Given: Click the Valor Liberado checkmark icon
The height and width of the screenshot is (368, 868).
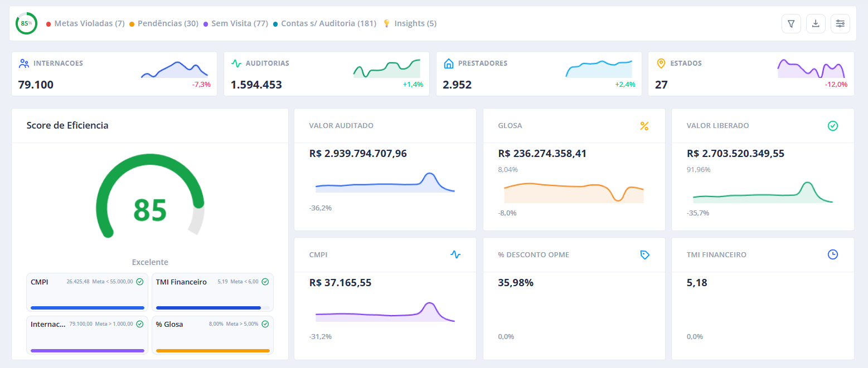Looking at the screenshot, I should point(833,126).
